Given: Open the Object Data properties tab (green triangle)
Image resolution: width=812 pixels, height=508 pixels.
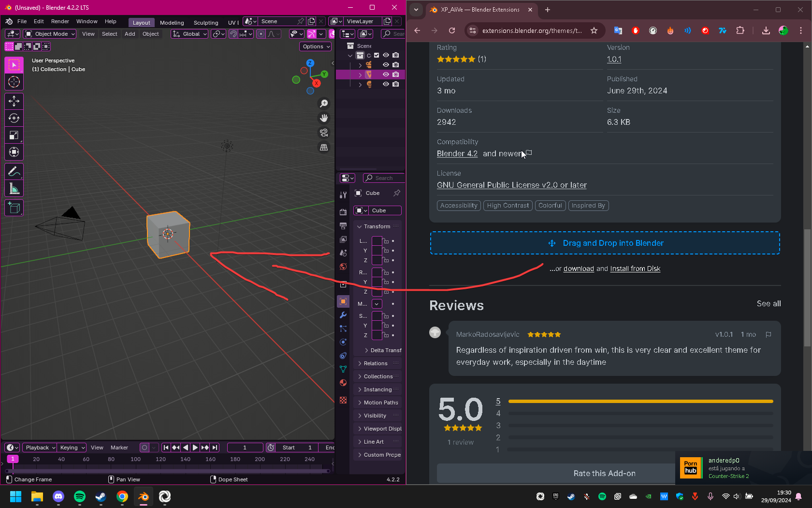Looking at the screenshot, I should (x=343, y=369).
